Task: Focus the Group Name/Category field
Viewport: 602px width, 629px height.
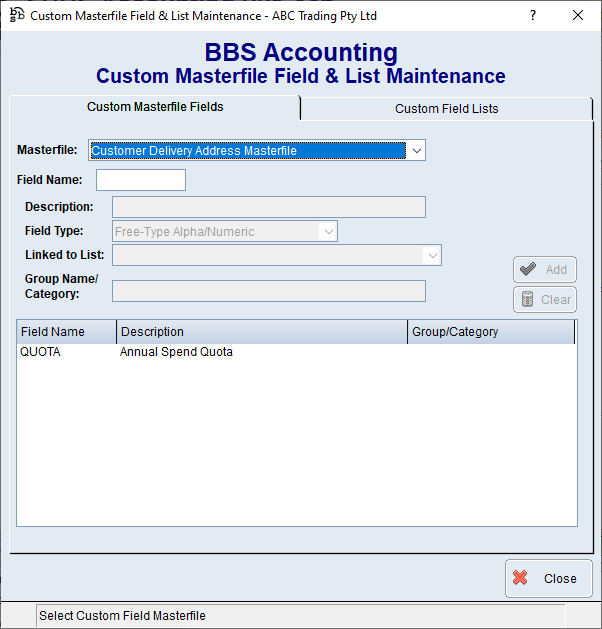Action: pos(268,291)
